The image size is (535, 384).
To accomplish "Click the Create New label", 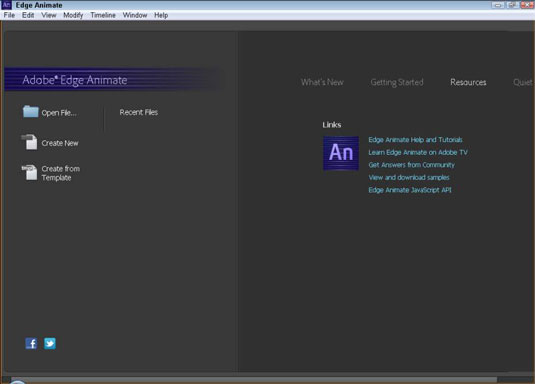I will click(x=60, y=143).
